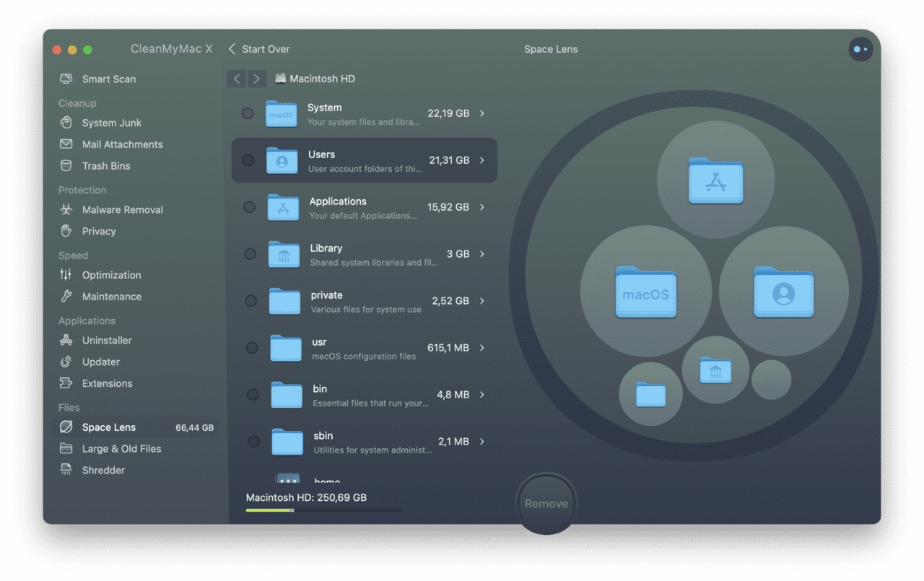Click the bin folder icon in list

click(x=287, y=395)
